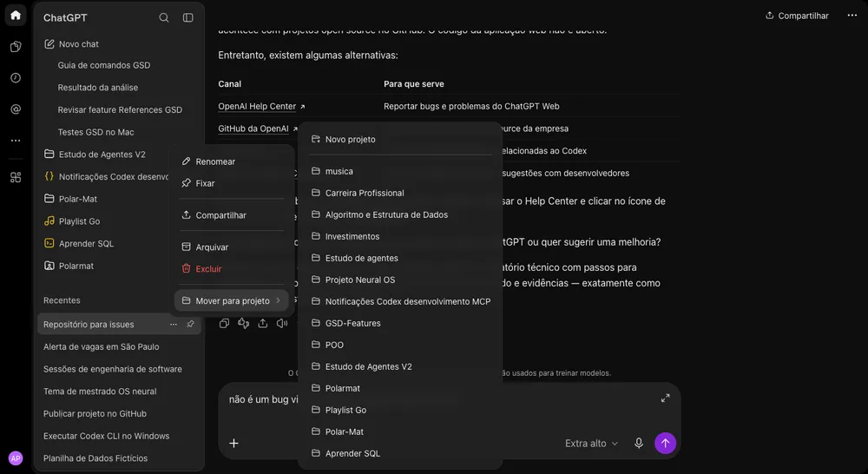Viewport: 868px width, 474px height.
Task: Choose Renomear in the context menu
Action: tap(232, 161)
